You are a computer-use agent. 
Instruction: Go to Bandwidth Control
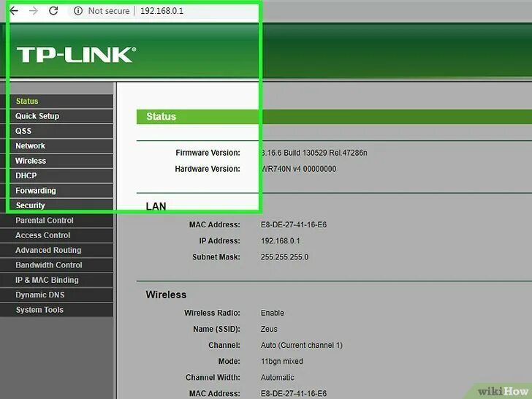(x=57, y=265)
